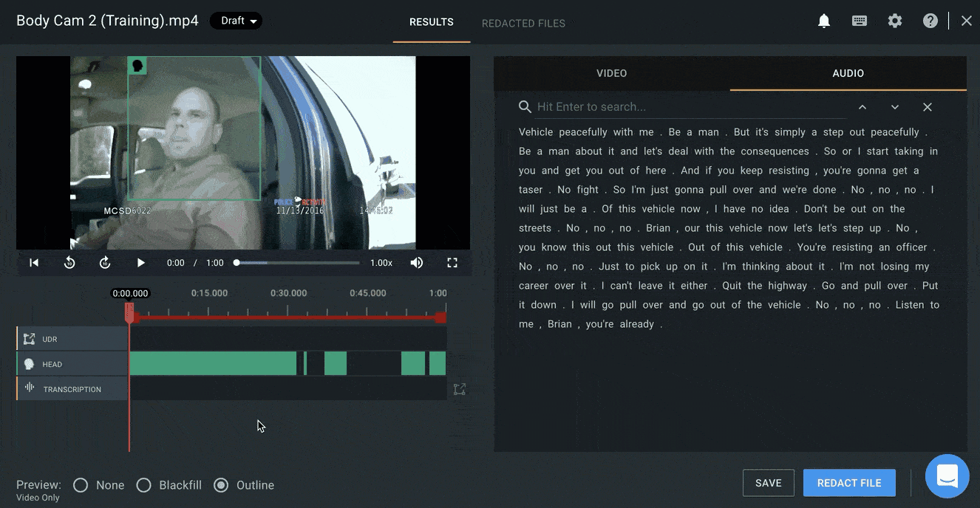Viewport: 980px width, 508px height.
Task: Open the notifications bell
Action: 824,21
